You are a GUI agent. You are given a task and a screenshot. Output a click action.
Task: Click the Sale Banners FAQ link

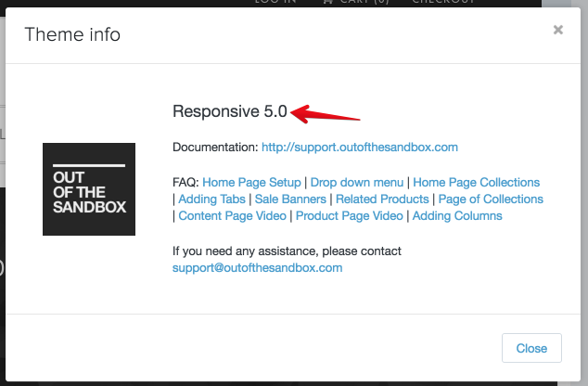click(x=289, y=199)
